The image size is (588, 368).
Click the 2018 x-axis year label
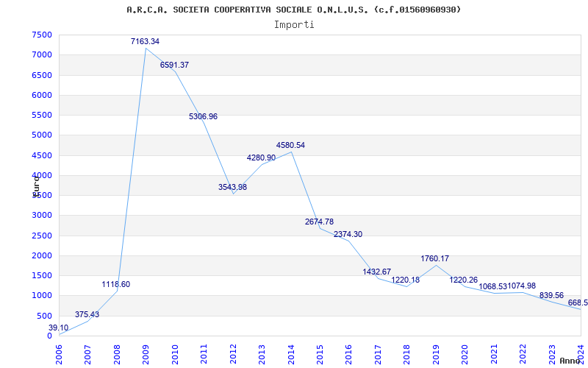pos(407,354)
